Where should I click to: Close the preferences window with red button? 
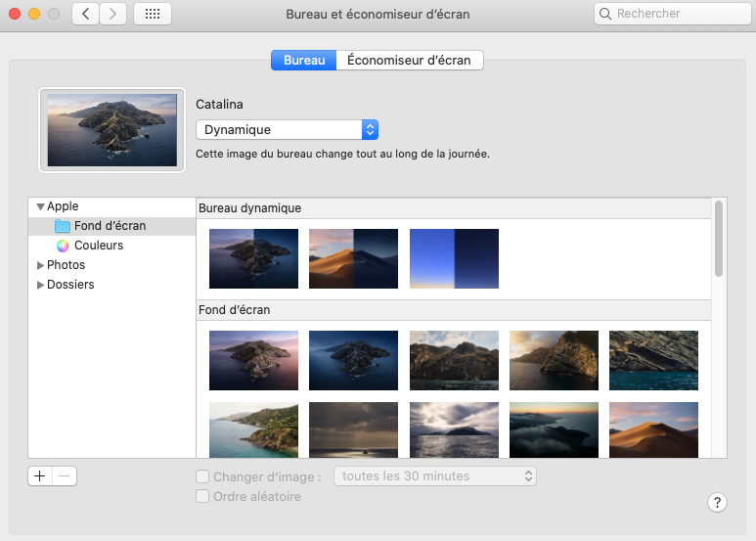[15, 14]
